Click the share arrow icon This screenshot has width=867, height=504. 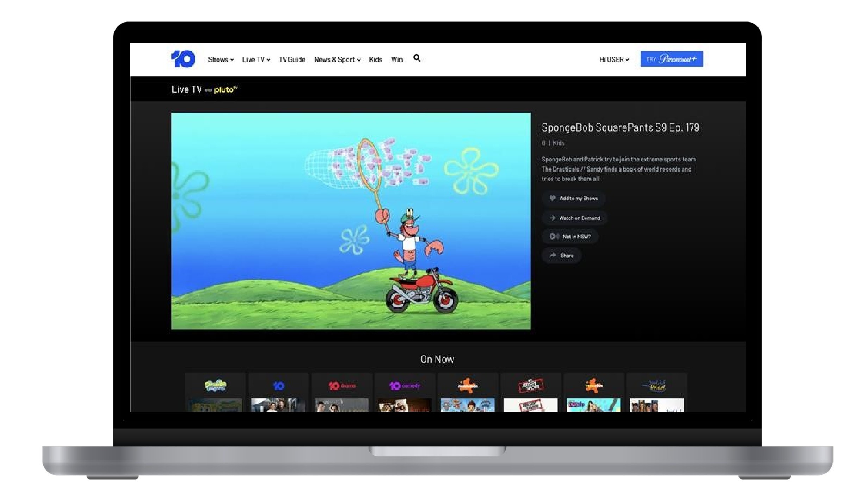pyautogui.click(x=553, y=255)
